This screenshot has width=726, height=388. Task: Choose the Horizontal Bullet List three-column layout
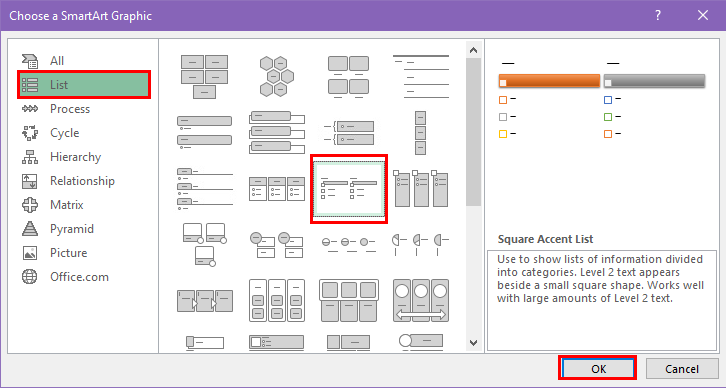(276, 189)
